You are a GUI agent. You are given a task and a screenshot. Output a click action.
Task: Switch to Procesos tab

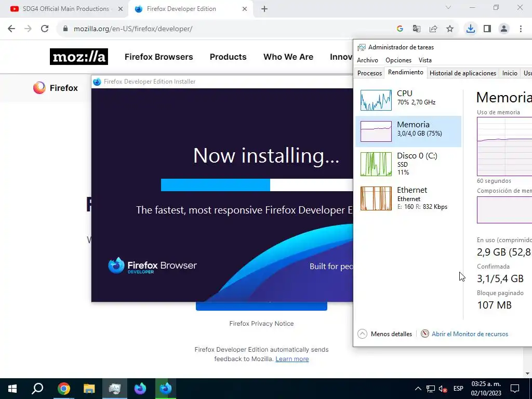pyautogui.click(x=369, y=73)
